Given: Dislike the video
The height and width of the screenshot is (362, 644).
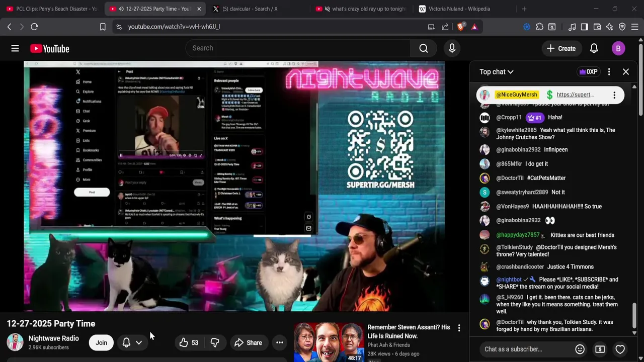Looking at the screenshot, I should (215, 343).
